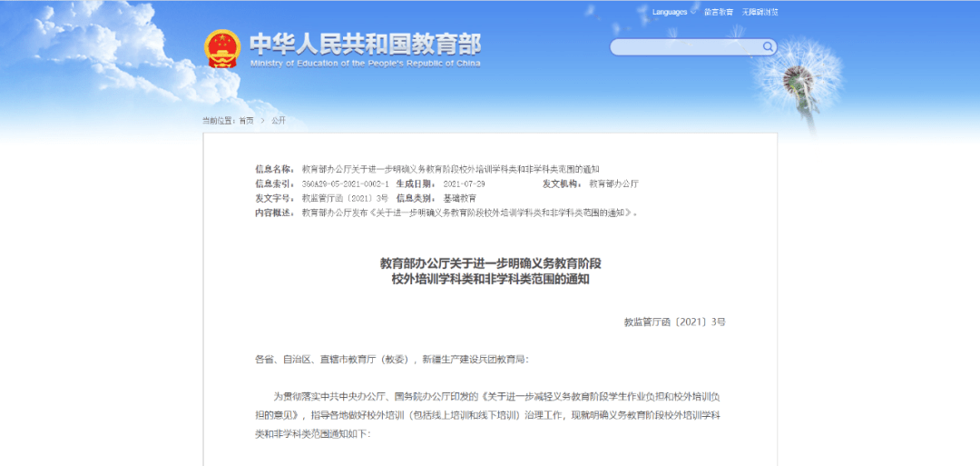Image resolution: width=980 pixels, height=466 pixels.
Task: Open 公开 in the breadcrumb
Action: click(x=279, y=121)
